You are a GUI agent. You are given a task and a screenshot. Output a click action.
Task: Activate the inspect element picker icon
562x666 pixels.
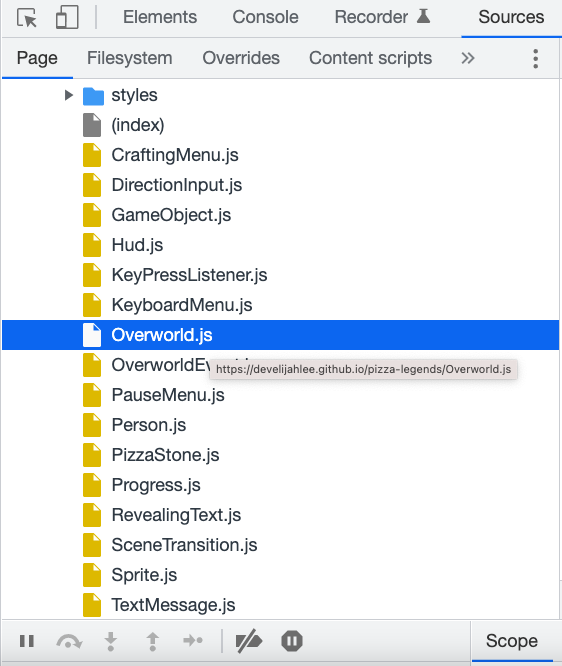27,18
